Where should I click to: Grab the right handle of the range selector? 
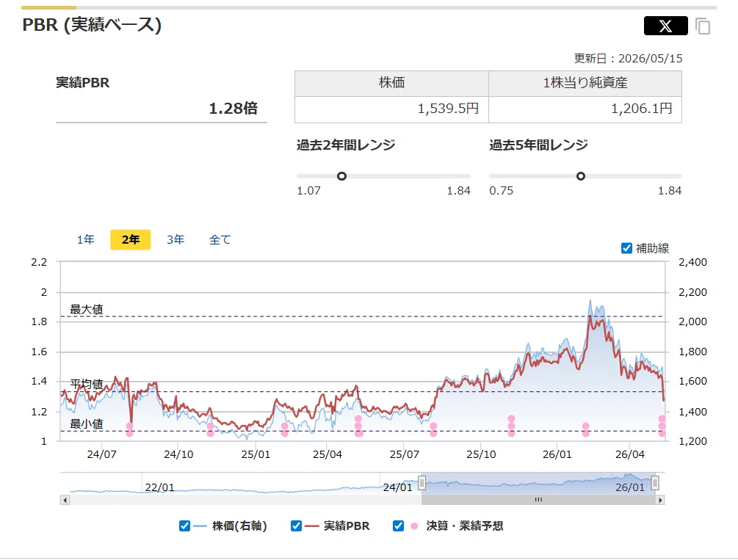pyautogui.click(x=655, y=483)
